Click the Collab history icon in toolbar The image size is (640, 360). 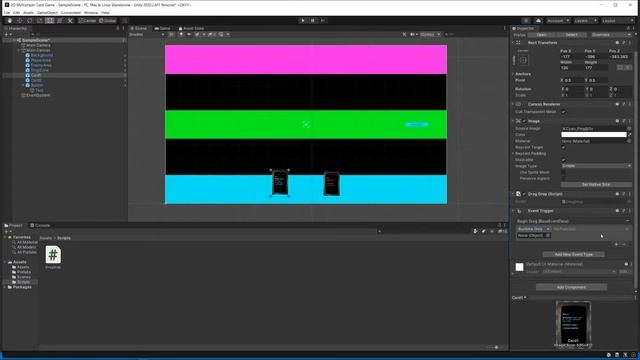tap(526, 20)
